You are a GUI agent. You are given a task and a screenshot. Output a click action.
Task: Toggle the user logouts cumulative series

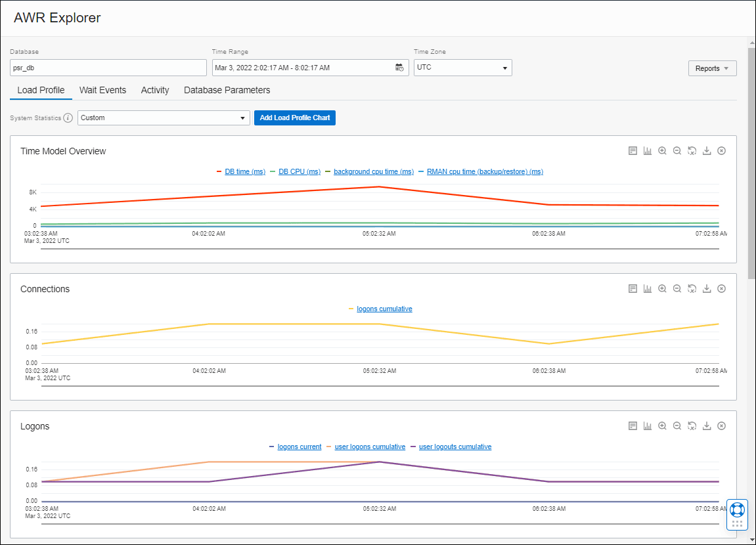tap(455, 447)
